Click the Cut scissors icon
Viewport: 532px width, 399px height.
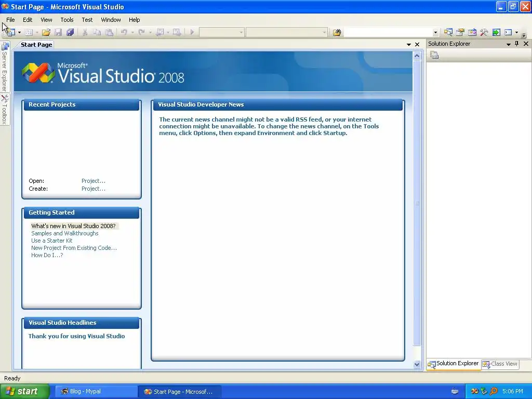(85, 32)
